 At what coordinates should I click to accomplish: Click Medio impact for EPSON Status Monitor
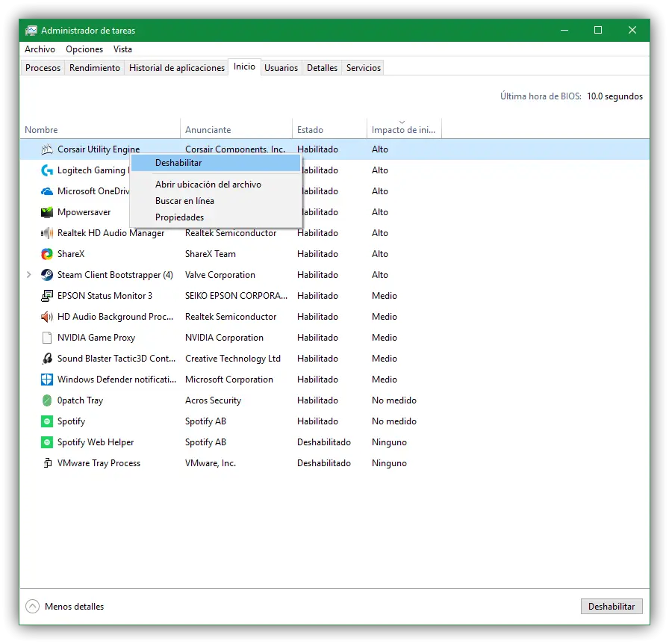tap(385, 296)
